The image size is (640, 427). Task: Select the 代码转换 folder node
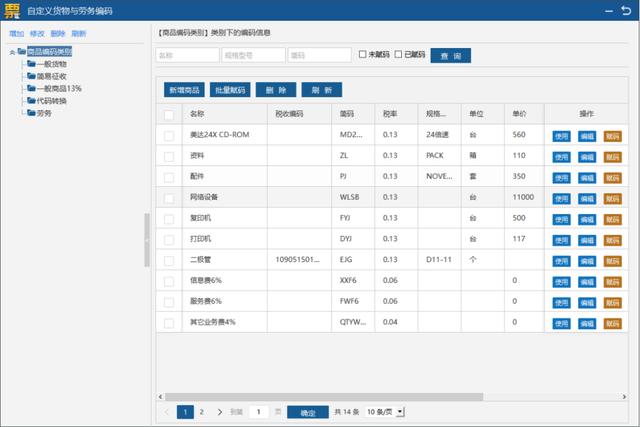tap(51, 100)
